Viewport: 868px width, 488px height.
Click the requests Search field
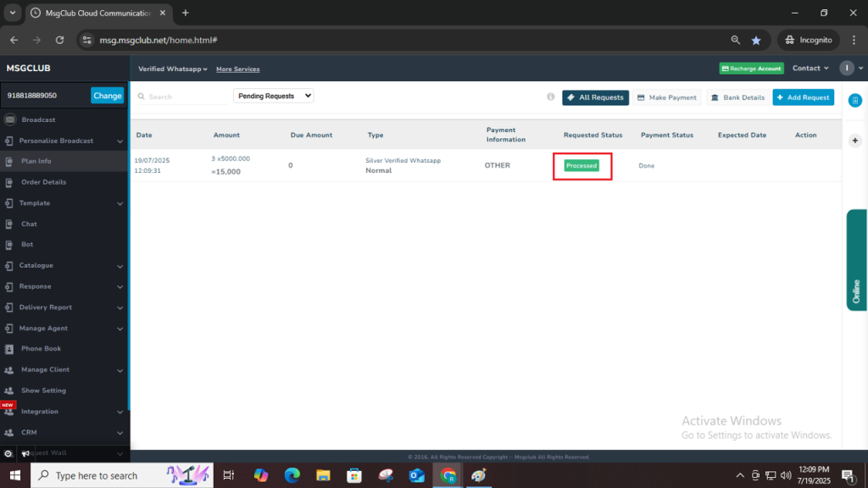[183, 97]
